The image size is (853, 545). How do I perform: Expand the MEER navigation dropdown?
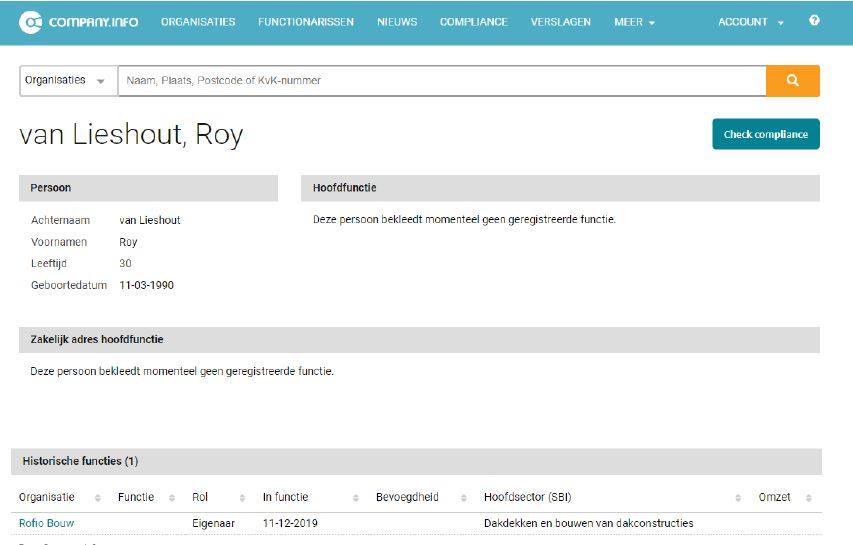pos(634,22)
